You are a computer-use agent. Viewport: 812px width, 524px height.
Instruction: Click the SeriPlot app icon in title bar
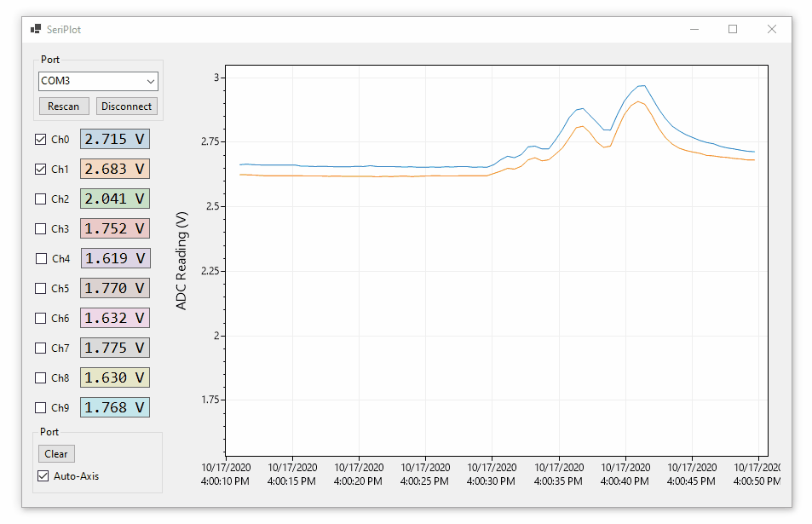36,29
